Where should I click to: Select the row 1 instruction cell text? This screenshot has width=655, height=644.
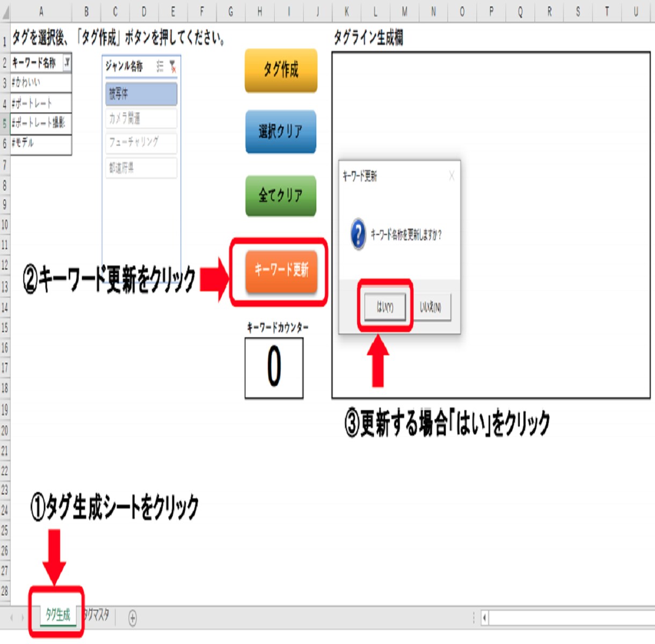(x=118, y=38)
